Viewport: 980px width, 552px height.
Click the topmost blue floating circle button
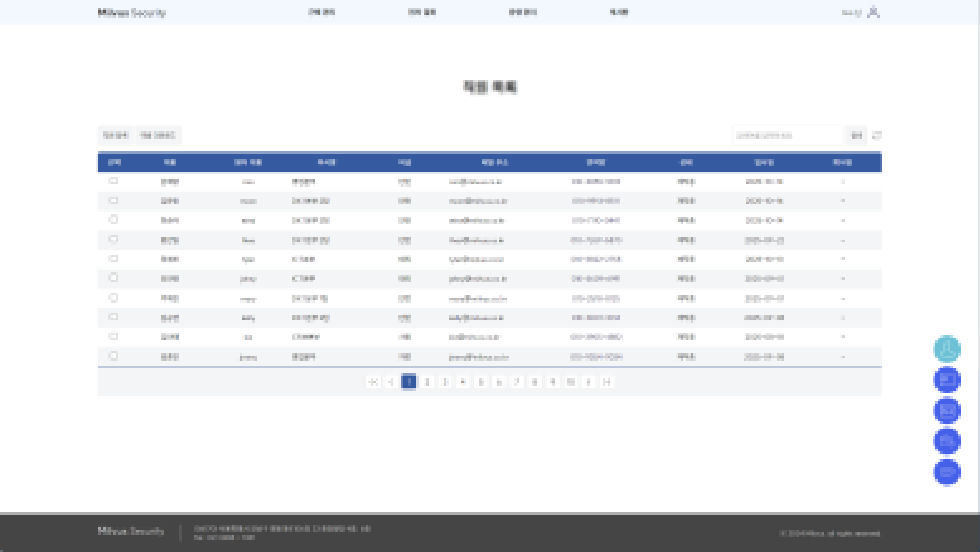tap(947, 380)
